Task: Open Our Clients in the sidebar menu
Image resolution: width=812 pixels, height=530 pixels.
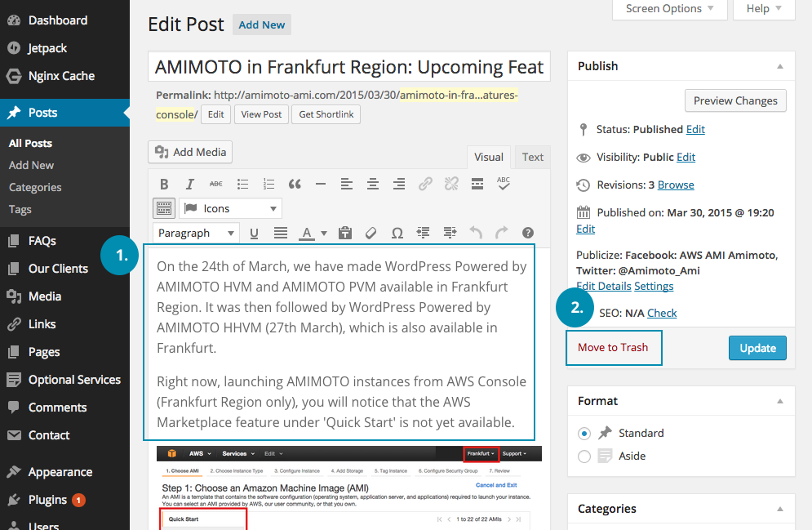Action: tap(58, 269)
